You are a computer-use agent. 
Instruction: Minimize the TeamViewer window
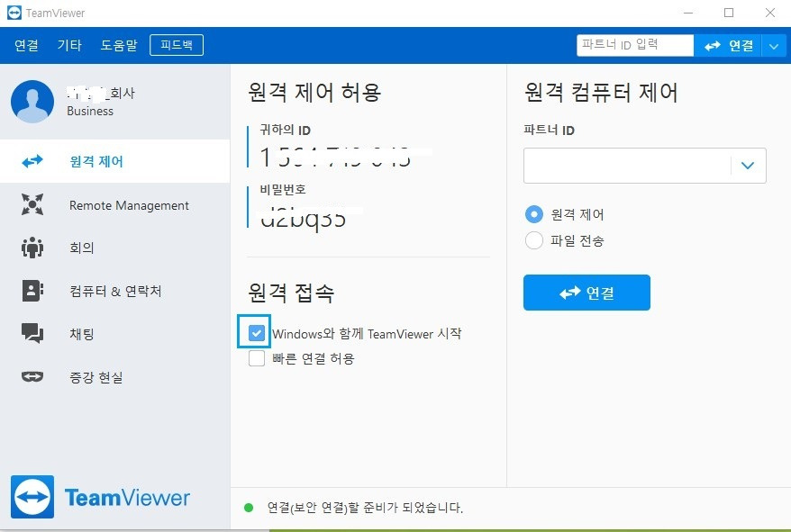pos(688,13)
